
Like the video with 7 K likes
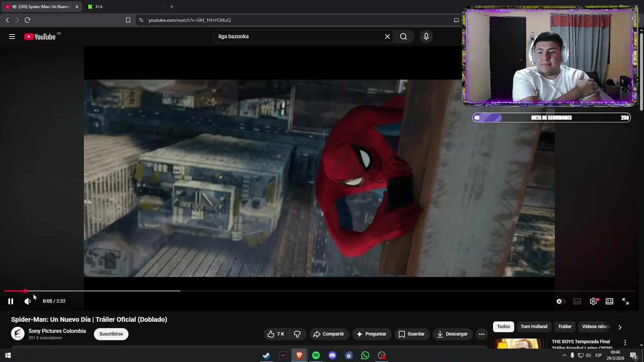pyautogui.click(x=276, y=334)
